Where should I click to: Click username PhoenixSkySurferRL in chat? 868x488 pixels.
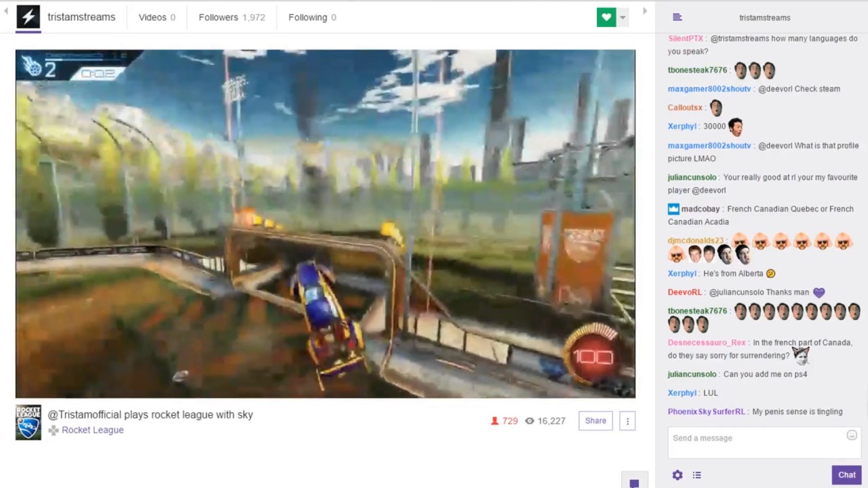coord(707,412)
